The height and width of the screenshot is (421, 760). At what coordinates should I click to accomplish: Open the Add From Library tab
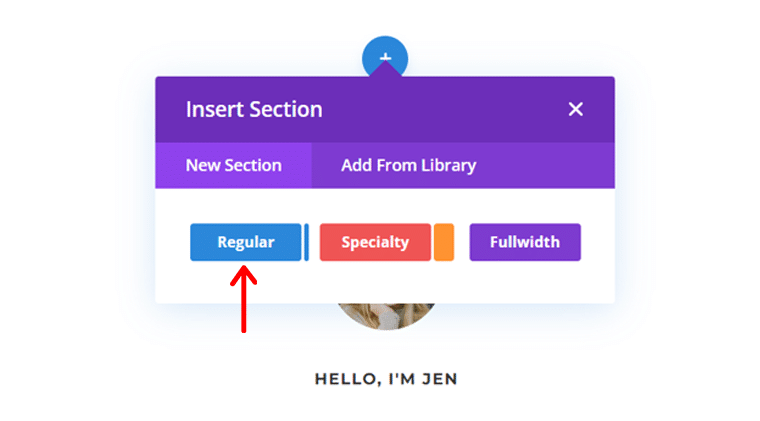tap(409, 165)
